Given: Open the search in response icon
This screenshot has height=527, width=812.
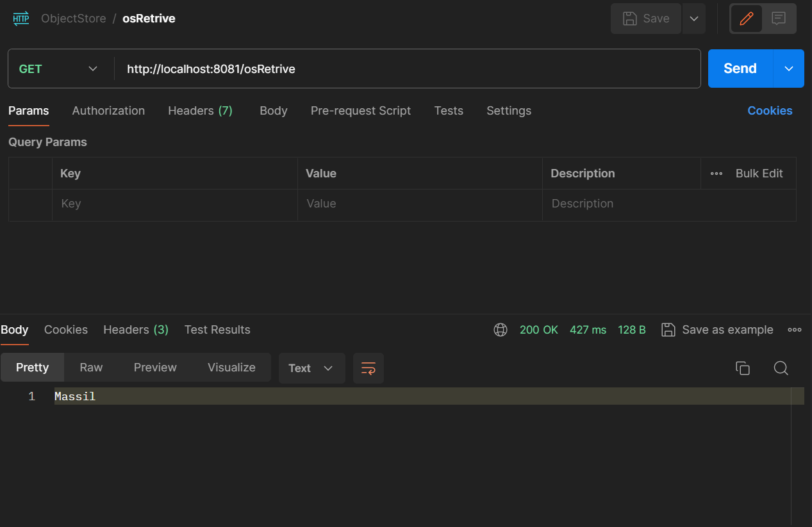Looking at the screenshot, I should pyautogui.click(x=781, y=368).
